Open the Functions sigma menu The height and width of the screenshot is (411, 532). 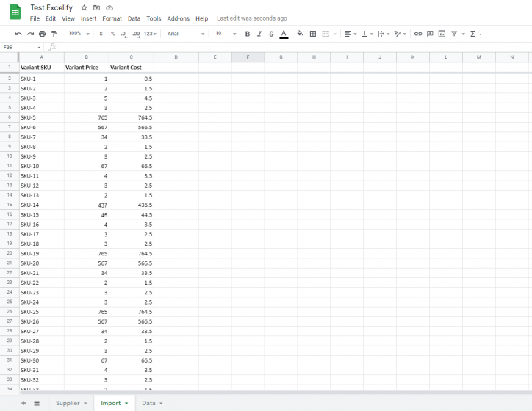(x=475, y=34)
